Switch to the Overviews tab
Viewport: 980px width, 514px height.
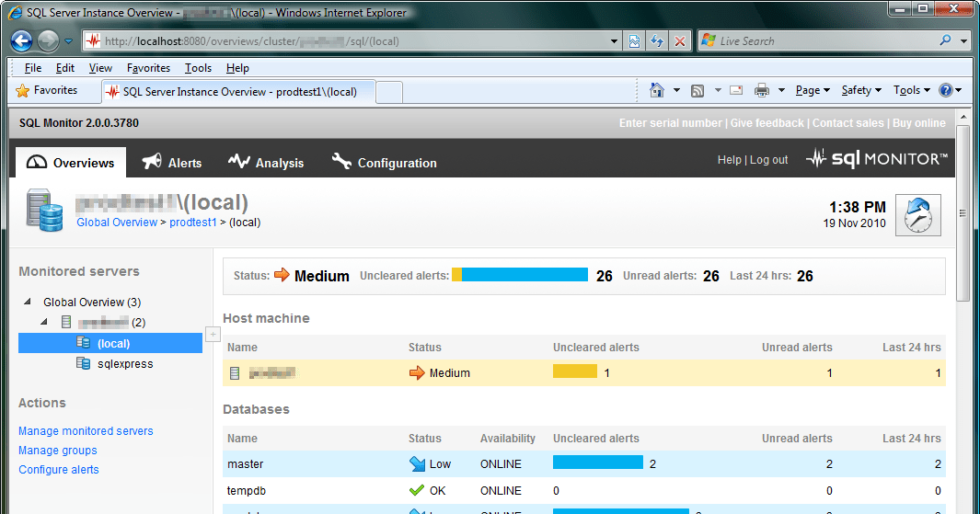coord(71,163)
